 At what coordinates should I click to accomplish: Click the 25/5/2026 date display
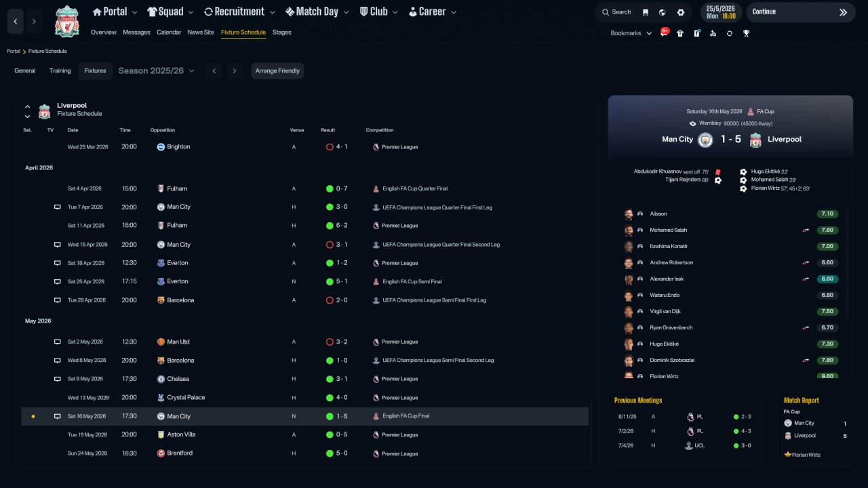click(721, 12)
